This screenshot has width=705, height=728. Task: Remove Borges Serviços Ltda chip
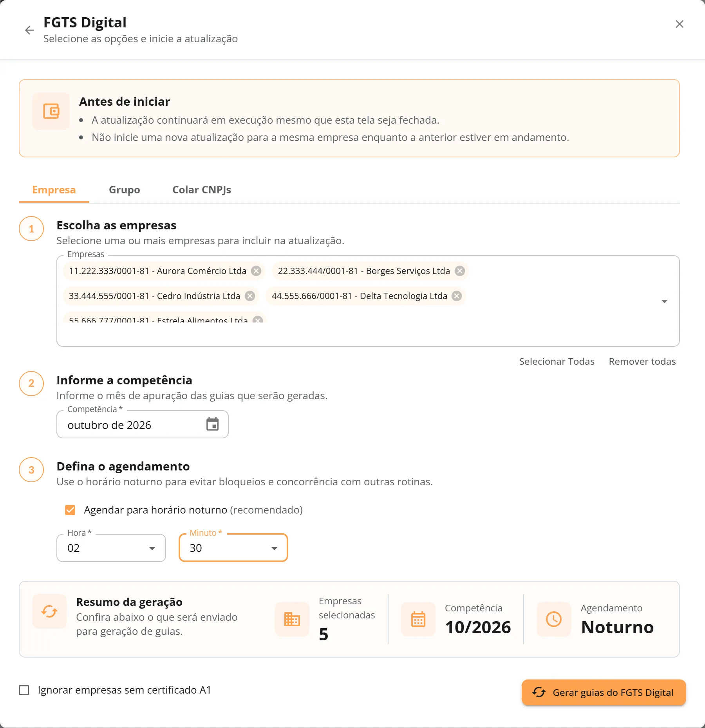click(x=460, y=271)
